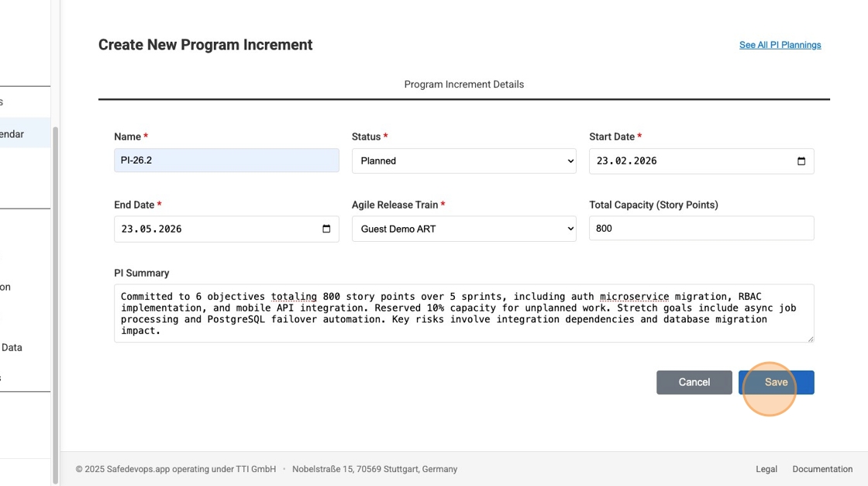868x486 pixels.
Task: Open the Documentation link in the footer
Action: click(822, 469)
